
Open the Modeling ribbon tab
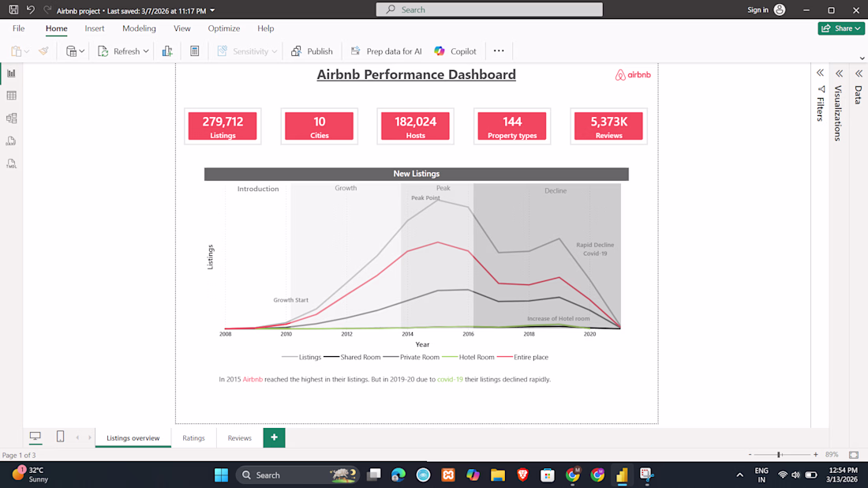click(x=139, y=28)
